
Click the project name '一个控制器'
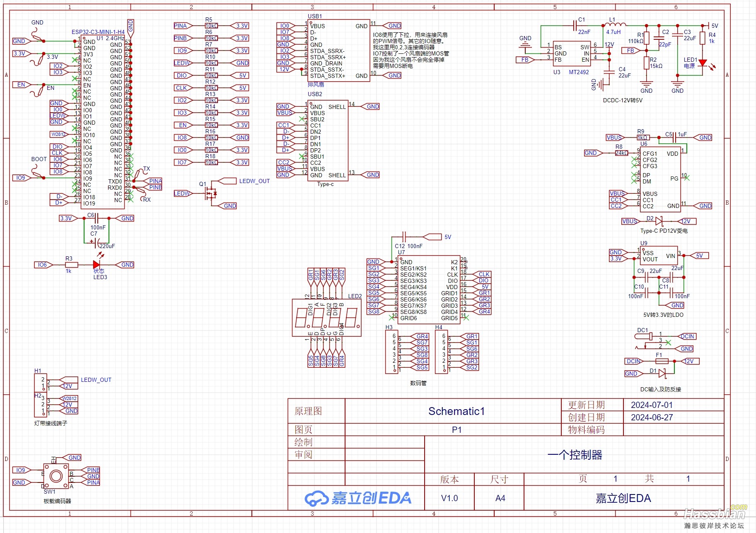575,455
